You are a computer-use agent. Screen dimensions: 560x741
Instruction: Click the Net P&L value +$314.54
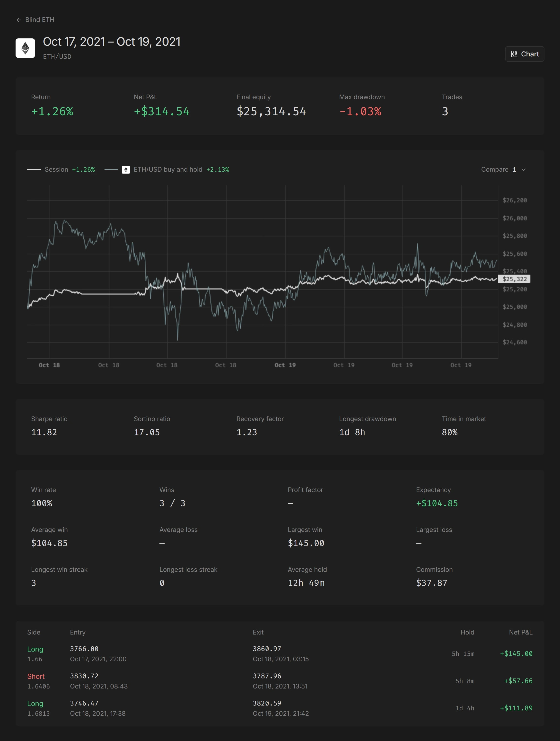point(161,112)
